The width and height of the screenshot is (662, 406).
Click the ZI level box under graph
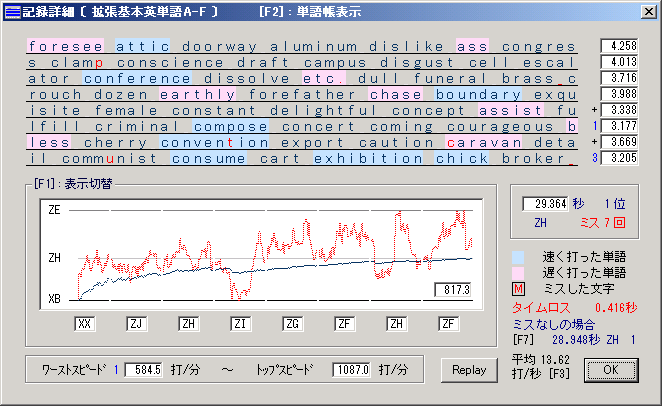pyautogui.click(x=240, y=324)
